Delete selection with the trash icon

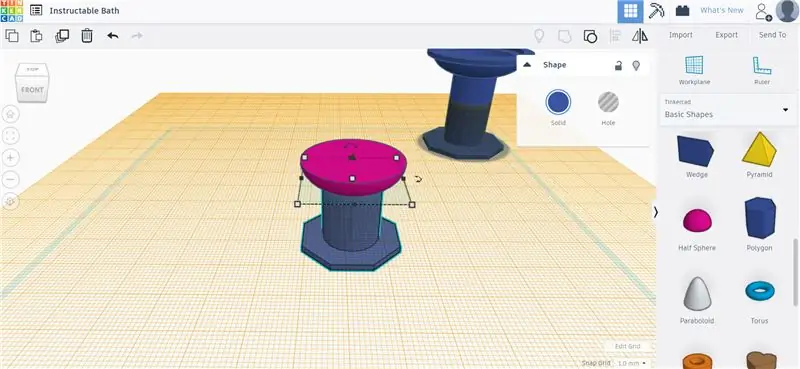tap(87, 36)
